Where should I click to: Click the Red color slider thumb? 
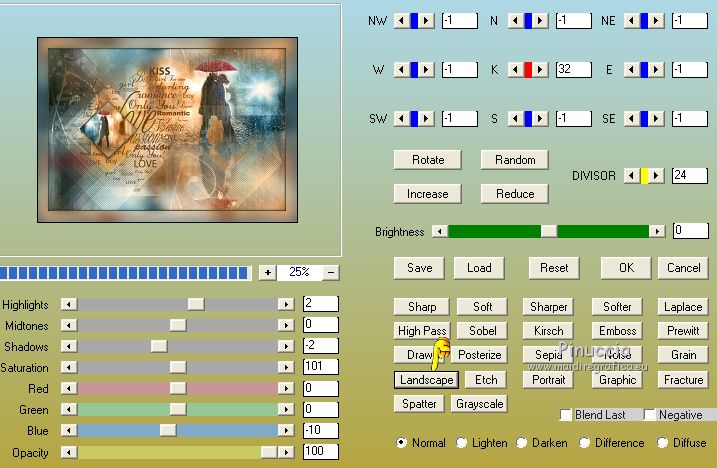178,388
